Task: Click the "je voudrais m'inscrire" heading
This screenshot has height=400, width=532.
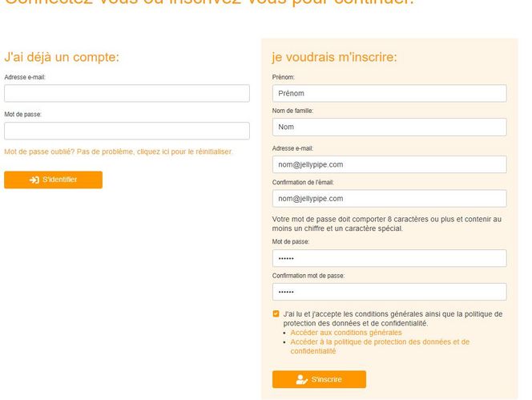Action: tap(335, 57)
